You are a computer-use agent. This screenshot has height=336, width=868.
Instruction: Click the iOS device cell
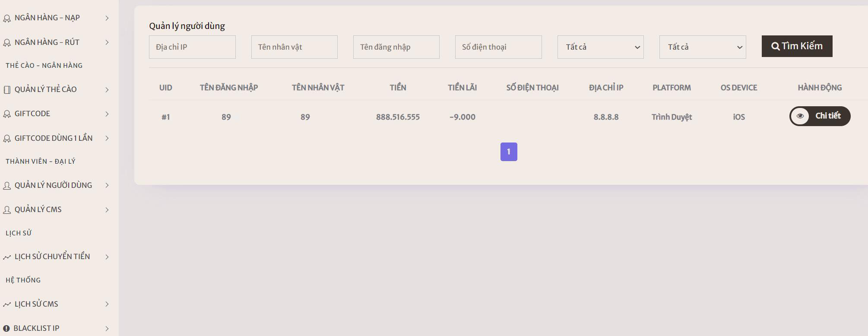[739, 117]
